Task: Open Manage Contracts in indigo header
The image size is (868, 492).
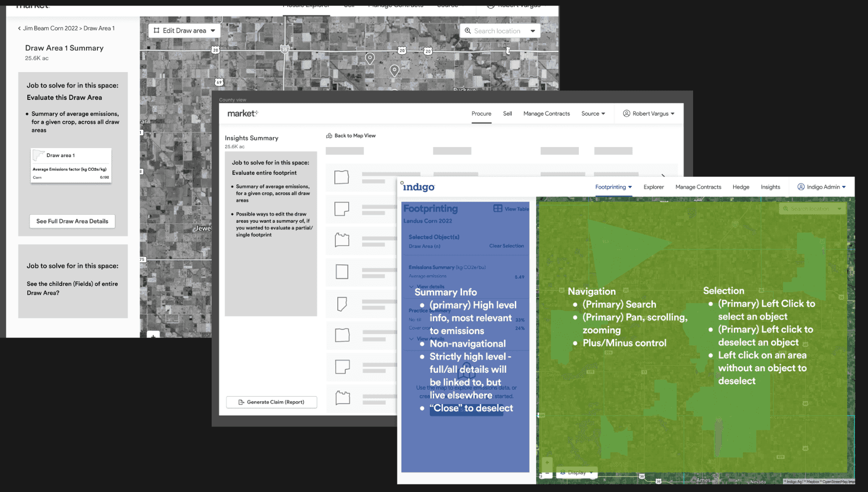Action: tap(698, 187)
